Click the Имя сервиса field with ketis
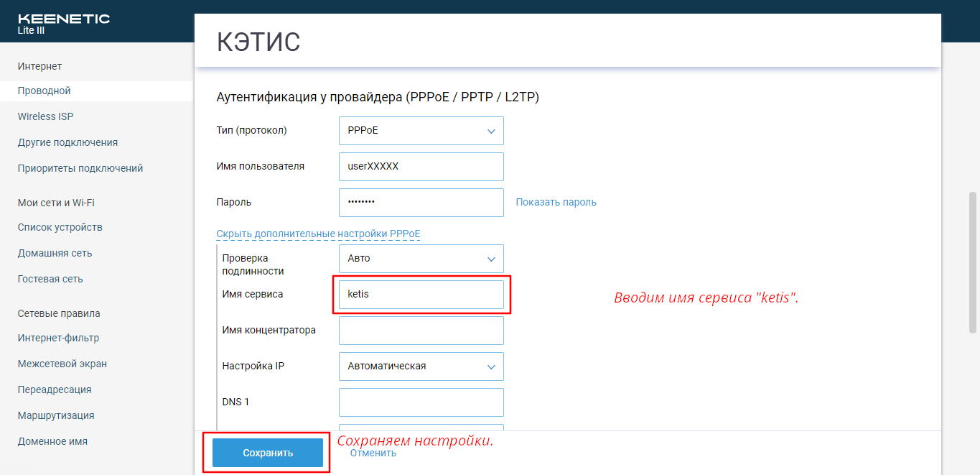The width and height of the screenshot is (980, 475). (421, 295)
